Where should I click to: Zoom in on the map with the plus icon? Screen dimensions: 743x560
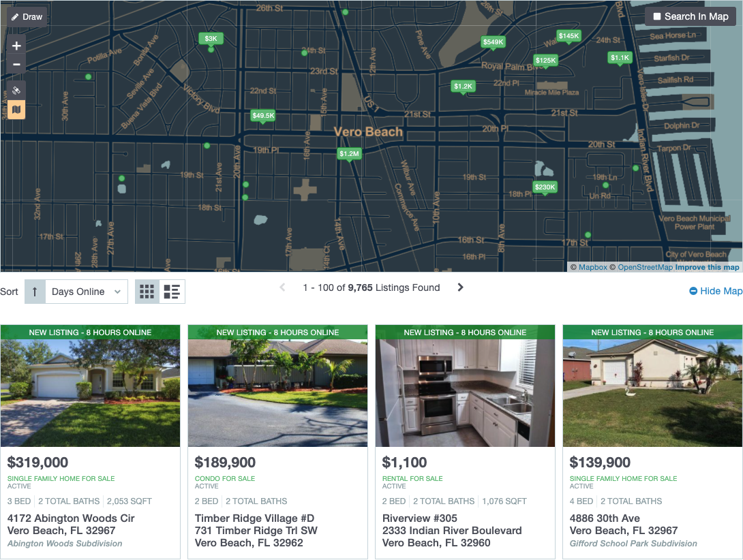click(16, 46)
